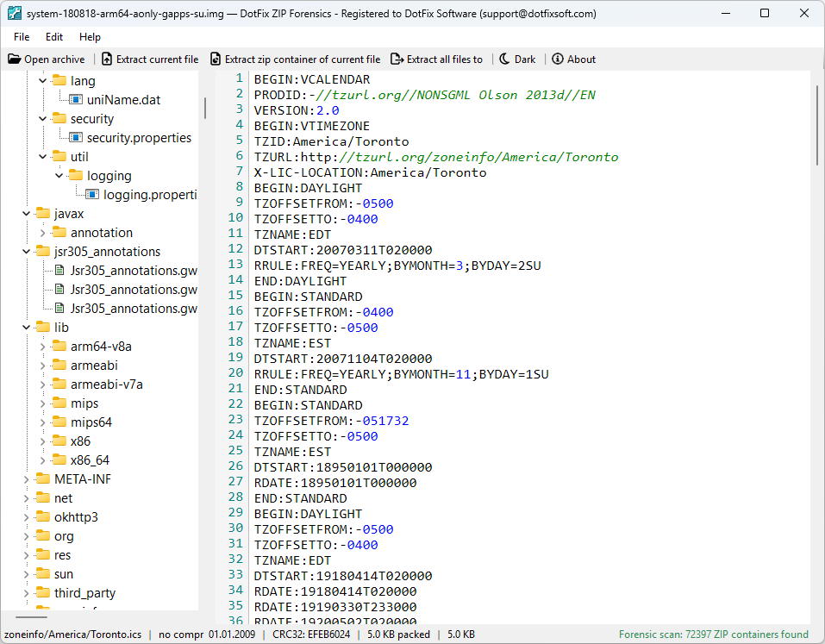Click the Open archive button label

pos(54,59)
